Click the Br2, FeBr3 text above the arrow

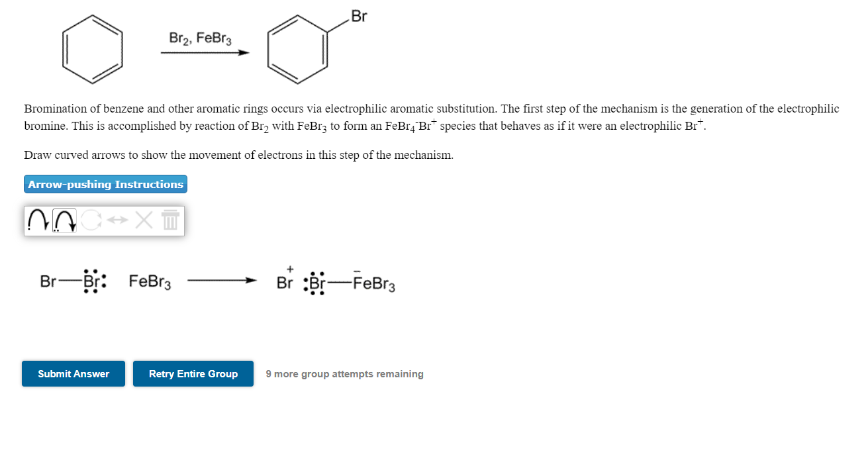(x=201, y=38)
